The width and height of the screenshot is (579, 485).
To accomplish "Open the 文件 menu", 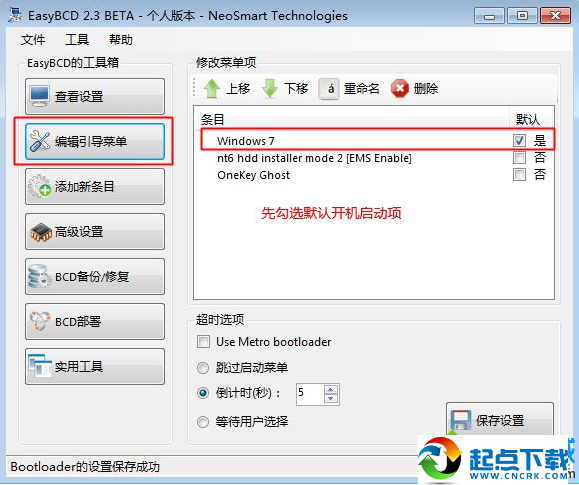I will (x=33, y=40).
